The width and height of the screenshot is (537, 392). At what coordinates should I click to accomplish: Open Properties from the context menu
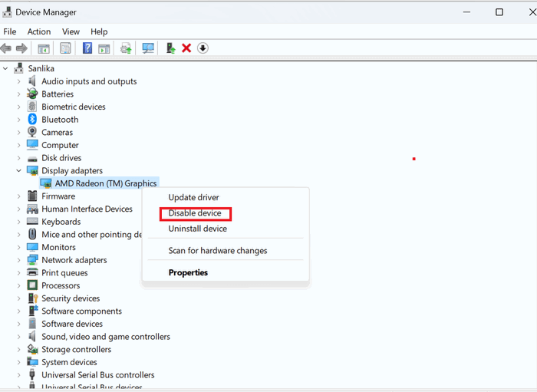pyautogui.click(x=188, y=272)
